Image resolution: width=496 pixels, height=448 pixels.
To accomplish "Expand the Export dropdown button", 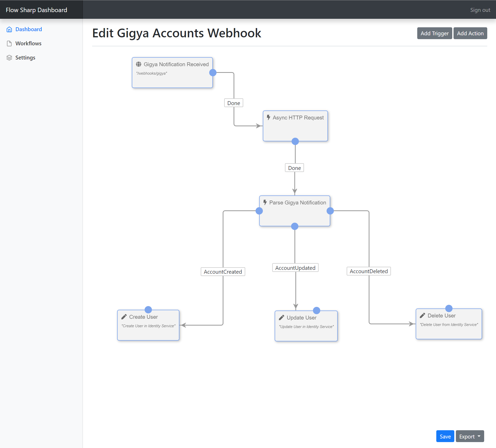I will coord(470,436).
